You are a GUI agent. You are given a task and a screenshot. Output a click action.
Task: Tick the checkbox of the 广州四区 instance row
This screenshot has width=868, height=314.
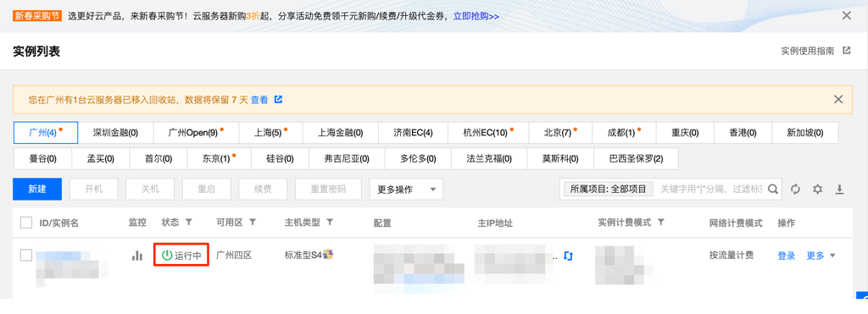(x=26, y=255)
